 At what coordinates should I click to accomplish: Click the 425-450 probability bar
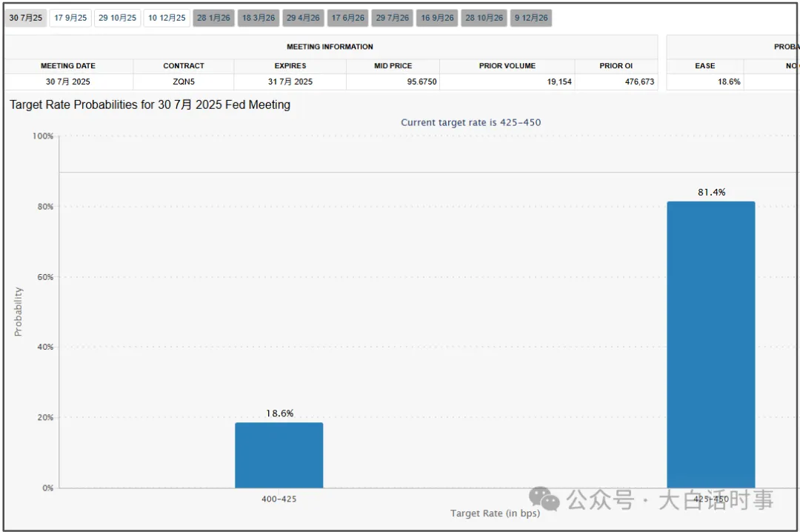(710, 345)
